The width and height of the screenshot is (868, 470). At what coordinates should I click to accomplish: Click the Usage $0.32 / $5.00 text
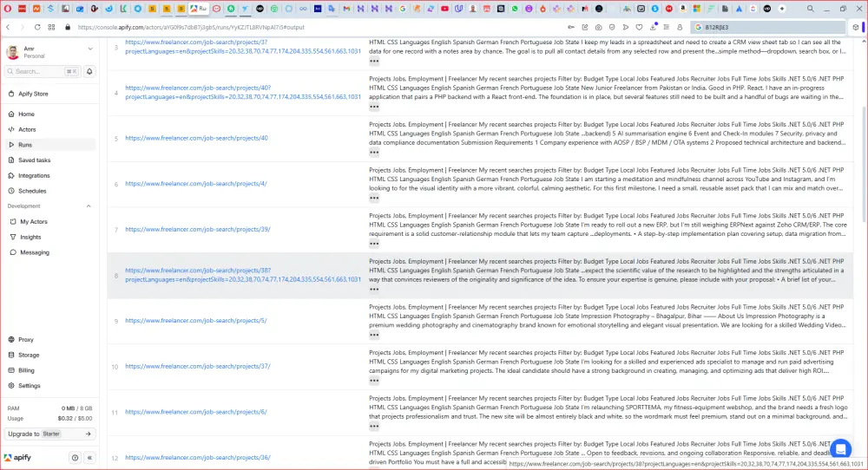click(x=49, y=419)
